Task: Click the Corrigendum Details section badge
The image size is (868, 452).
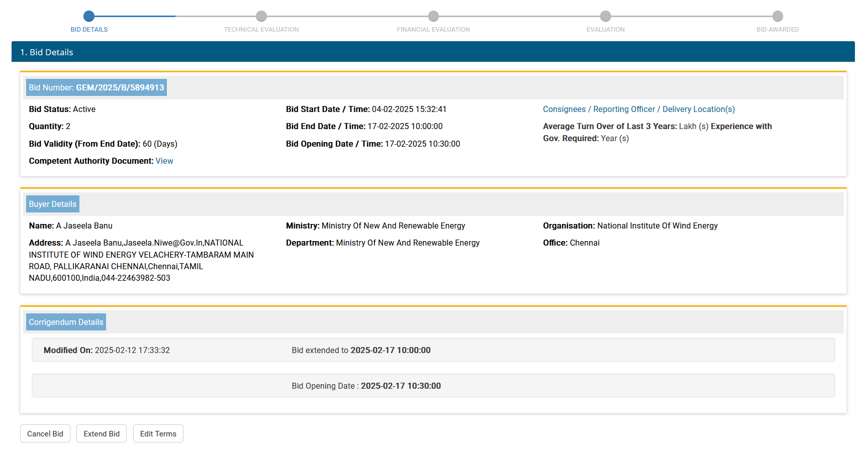Action: 66,322
